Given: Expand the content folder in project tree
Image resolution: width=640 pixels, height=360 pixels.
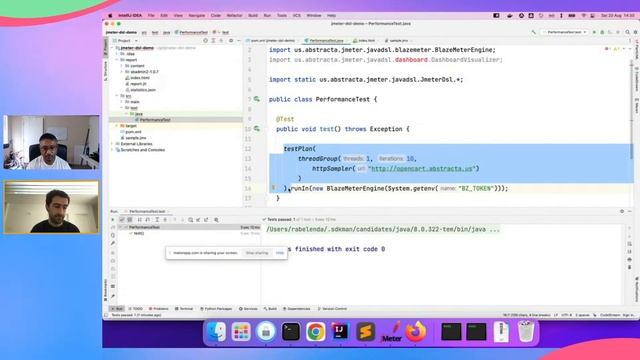Looking at the screenshot, I should pyautogui.click(x=121, y=66).
